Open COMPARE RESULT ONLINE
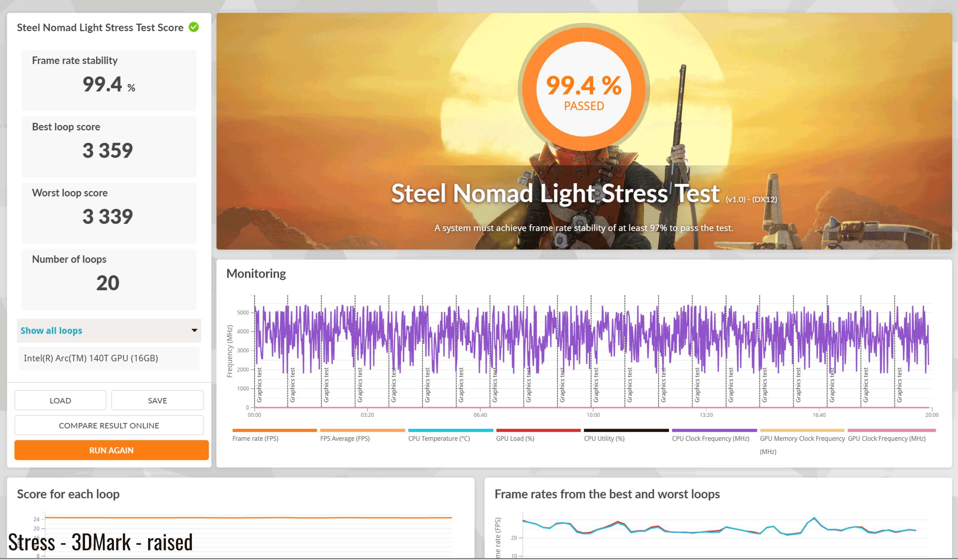The height and width of the screenshot is (560, 958). [109, 425]
